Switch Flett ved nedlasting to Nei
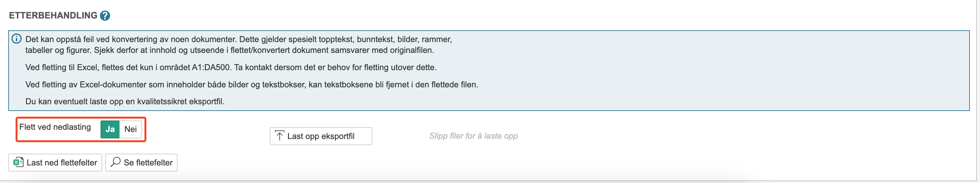This screenshot has width=980, height=183. (x=130, y=129)
